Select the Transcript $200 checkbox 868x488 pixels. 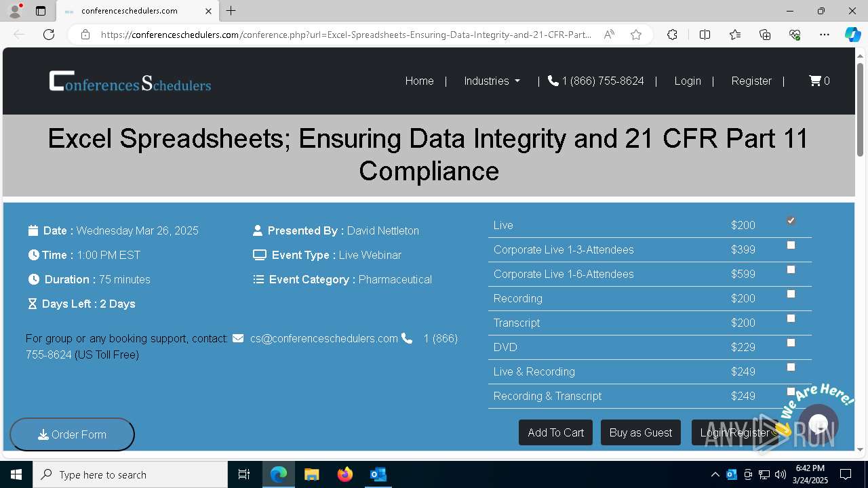click(791, 319)
